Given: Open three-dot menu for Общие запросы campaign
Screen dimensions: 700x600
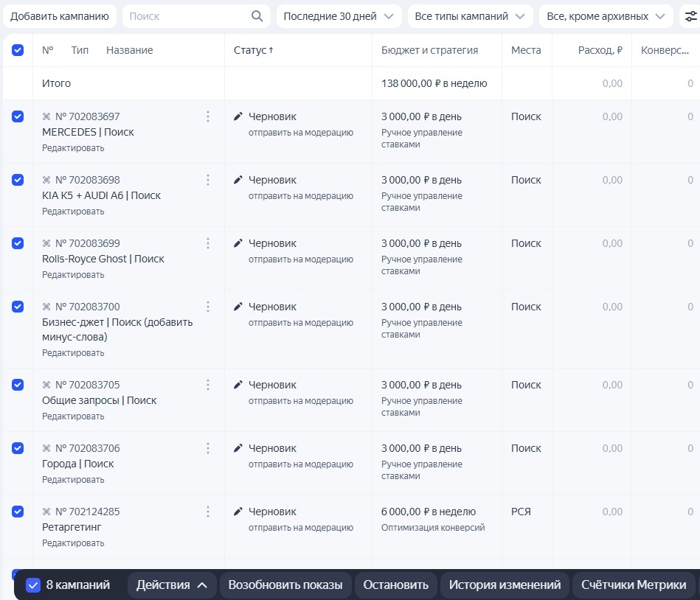Looking at the screenshot, I should 207,385.
